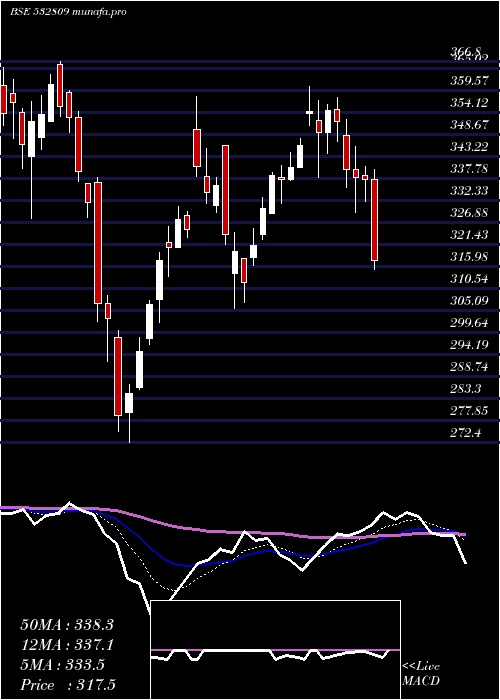Click the 299.64 price axis label

point(468,323)
